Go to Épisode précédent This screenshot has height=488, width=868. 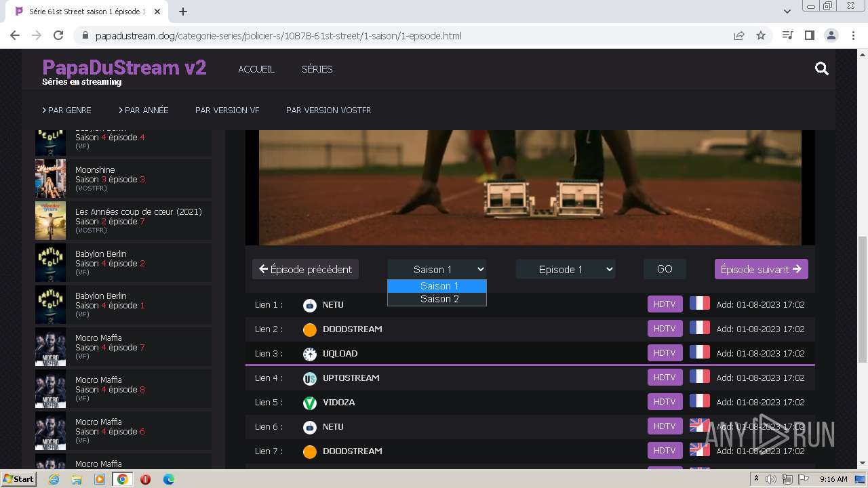pos(305,269)
